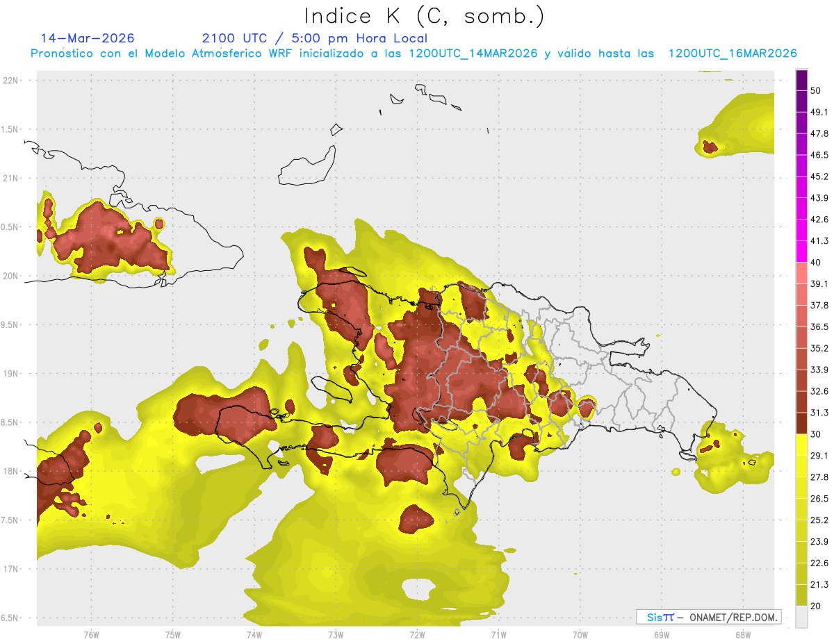Pick the dark purple swatch above 50
The width and height of the screenshot is (834, 644).
[801, 80]
